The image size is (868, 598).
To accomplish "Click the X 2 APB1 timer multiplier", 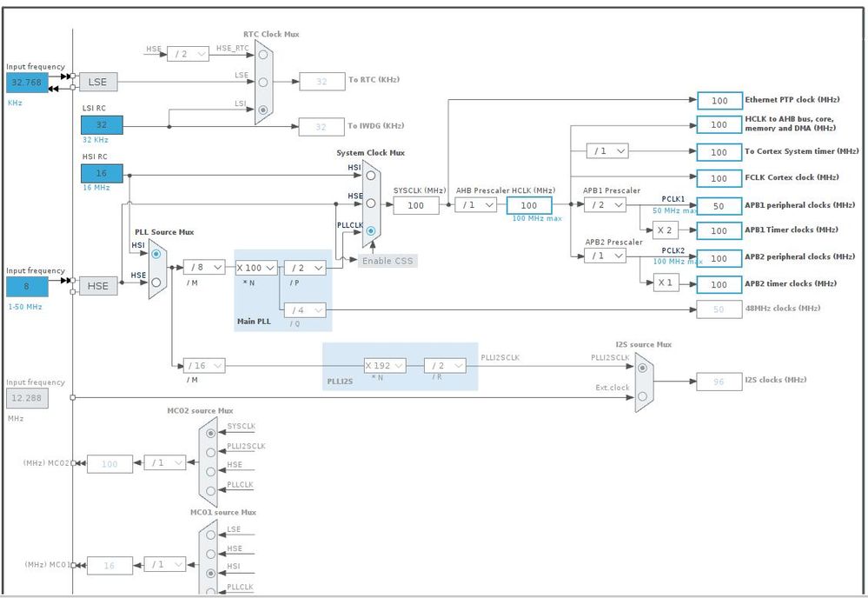I will click(666, 229).
